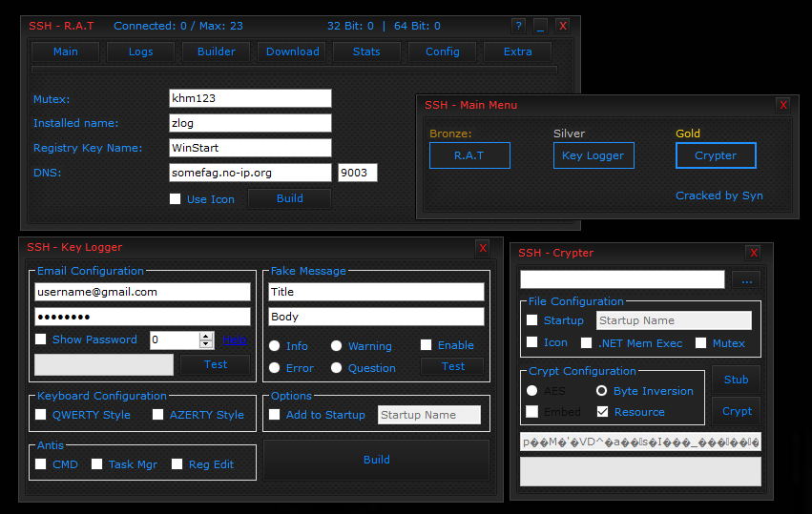This screenshot has width=812, height=514.
Task: Click Build in the SSH - R.A.T window
Action: (x=289, y=198)
